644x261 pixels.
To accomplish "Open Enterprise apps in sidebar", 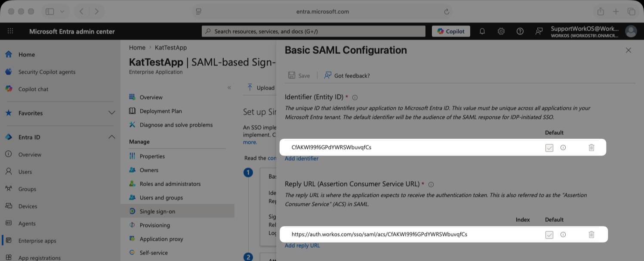I will click(x=37, y=241).
